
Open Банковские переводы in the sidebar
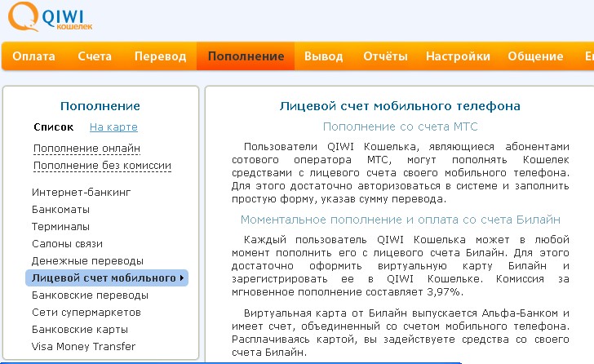pos(90,295)
